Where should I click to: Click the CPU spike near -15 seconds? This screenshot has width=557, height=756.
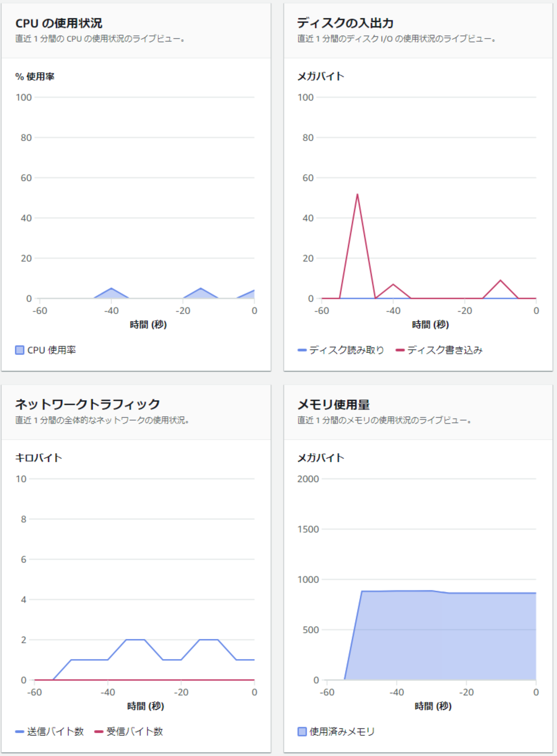tap(200, 289)
